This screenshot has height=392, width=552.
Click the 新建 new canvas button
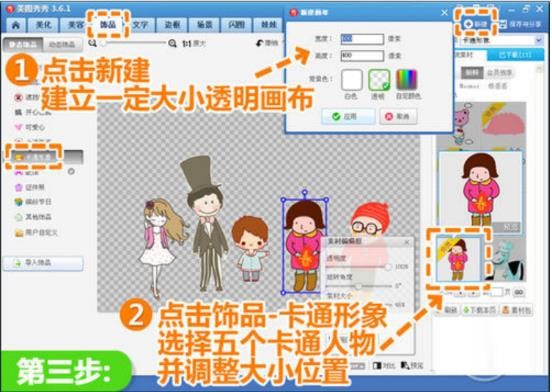476,24
